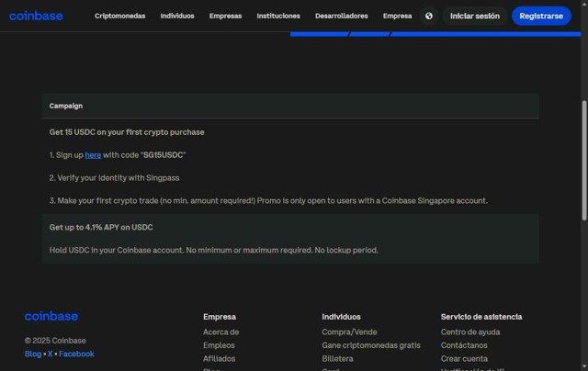Select the 'Make your first crypto trade' line
This screenshot has width=588, height=371.
tap(268, 201)
